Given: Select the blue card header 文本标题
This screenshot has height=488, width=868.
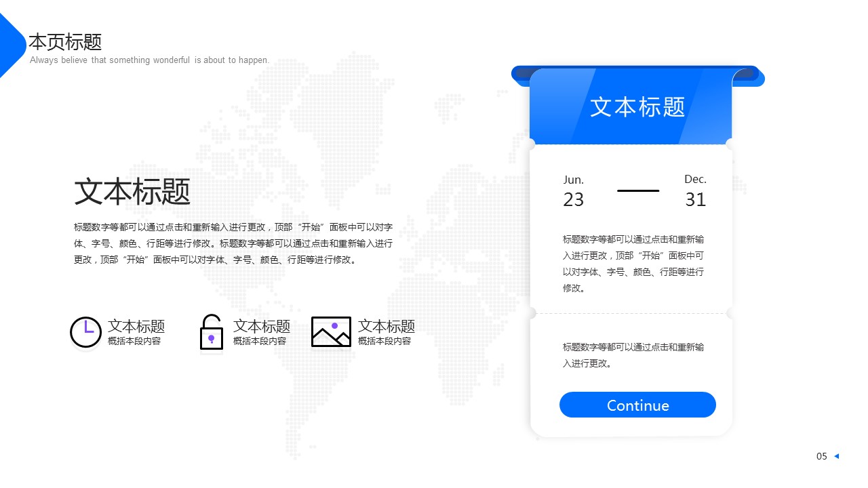Looking at the screenshot, I should coord(637,107).
